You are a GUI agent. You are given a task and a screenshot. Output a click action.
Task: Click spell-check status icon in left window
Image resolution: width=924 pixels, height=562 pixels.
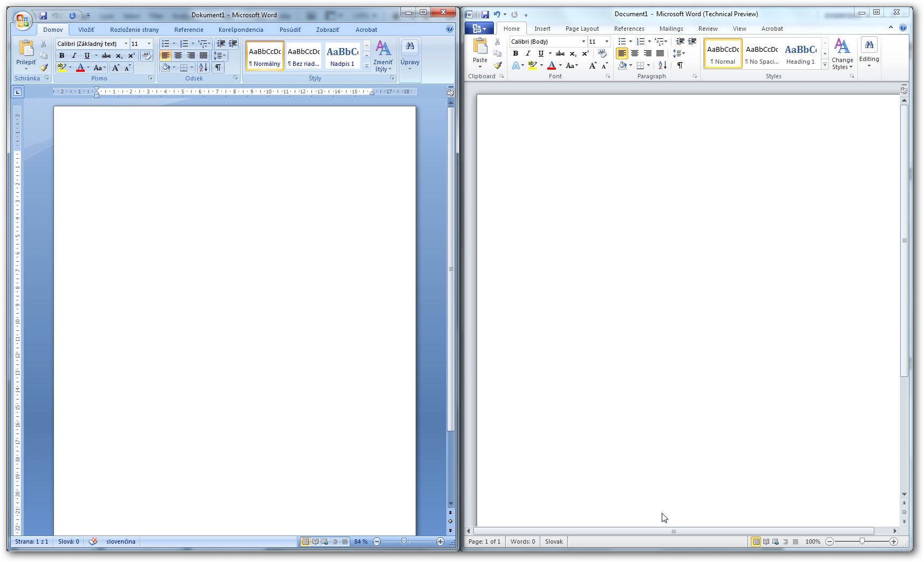coord(93,541)
